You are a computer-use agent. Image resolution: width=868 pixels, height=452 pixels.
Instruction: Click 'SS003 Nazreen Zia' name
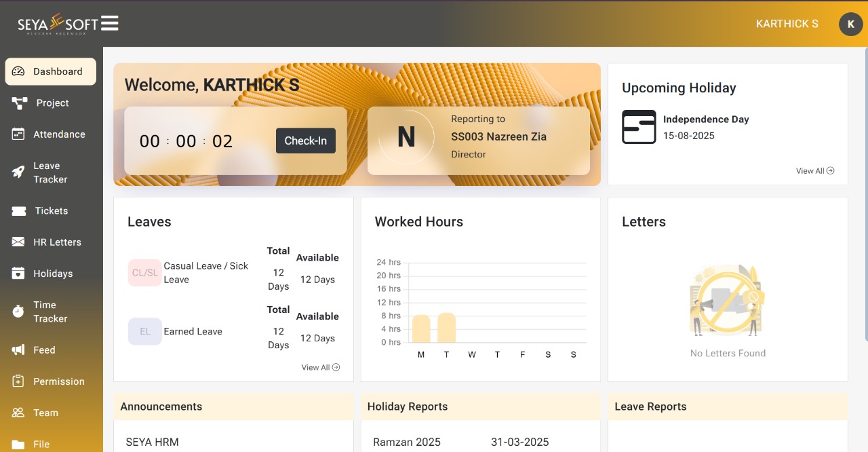tap(498, 136)
